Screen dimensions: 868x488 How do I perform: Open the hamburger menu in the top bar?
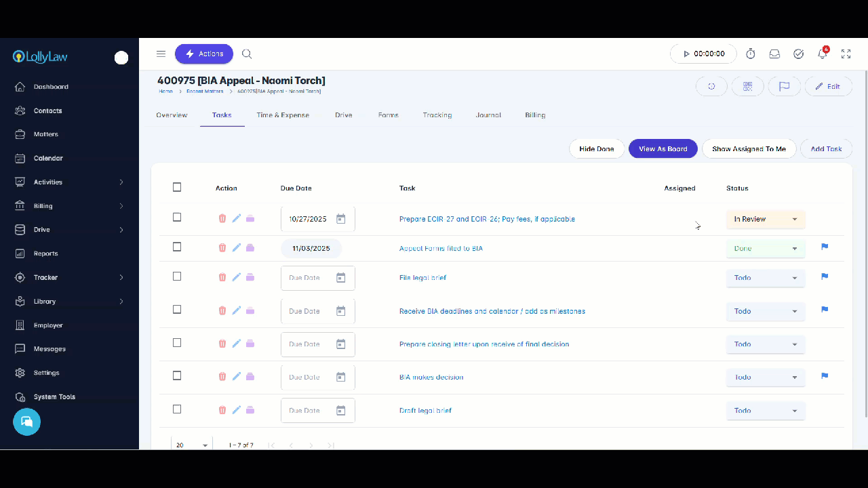click(x=161, y=54)
